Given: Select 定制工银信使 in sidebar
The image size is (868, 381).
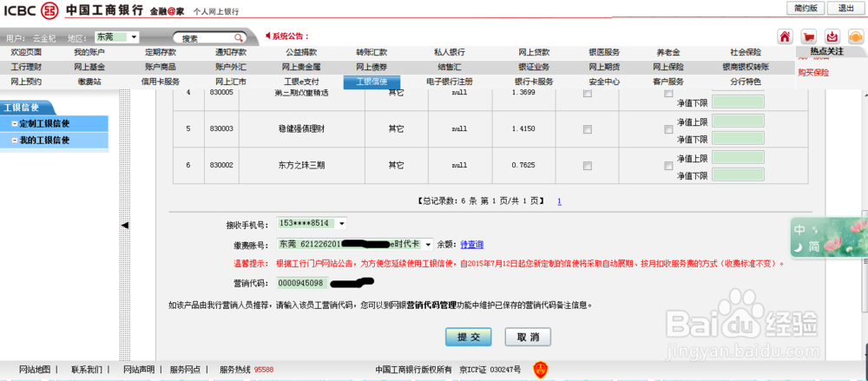Looking at the screenshot, I should click(x=54, y=123).
